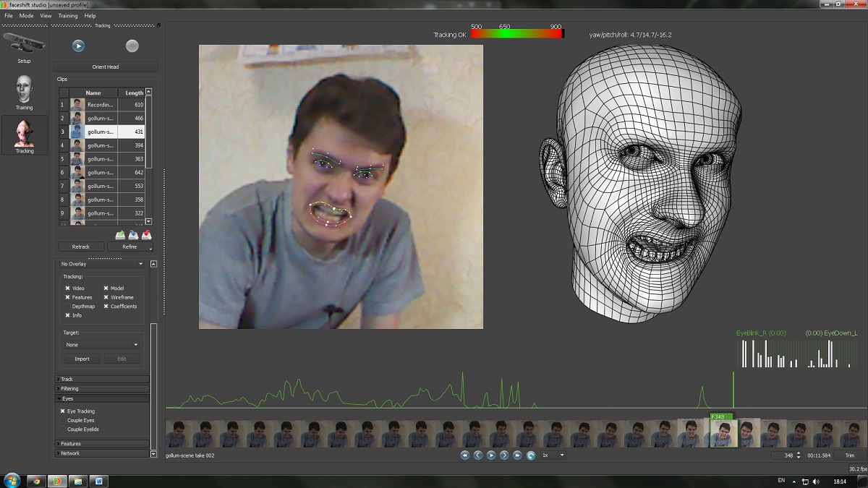
Task: Click the Orient Head button
Action: tap(106, 67)
